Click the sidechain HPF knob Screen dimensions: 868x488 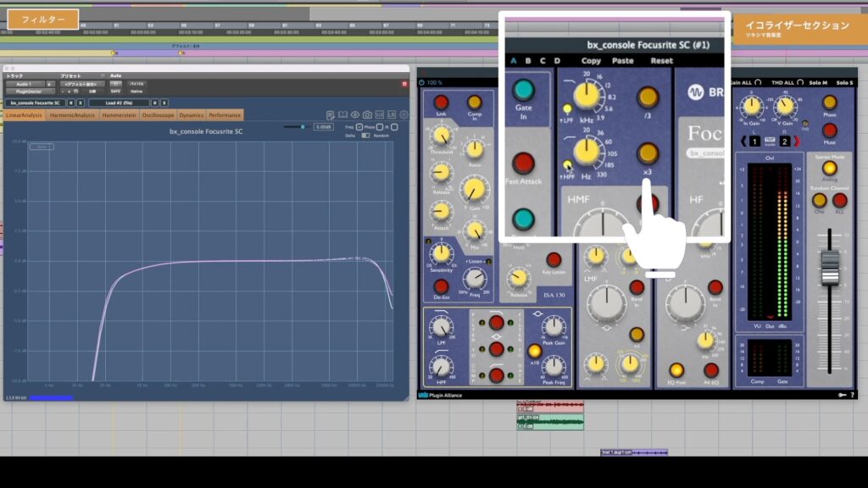(441, 366)
